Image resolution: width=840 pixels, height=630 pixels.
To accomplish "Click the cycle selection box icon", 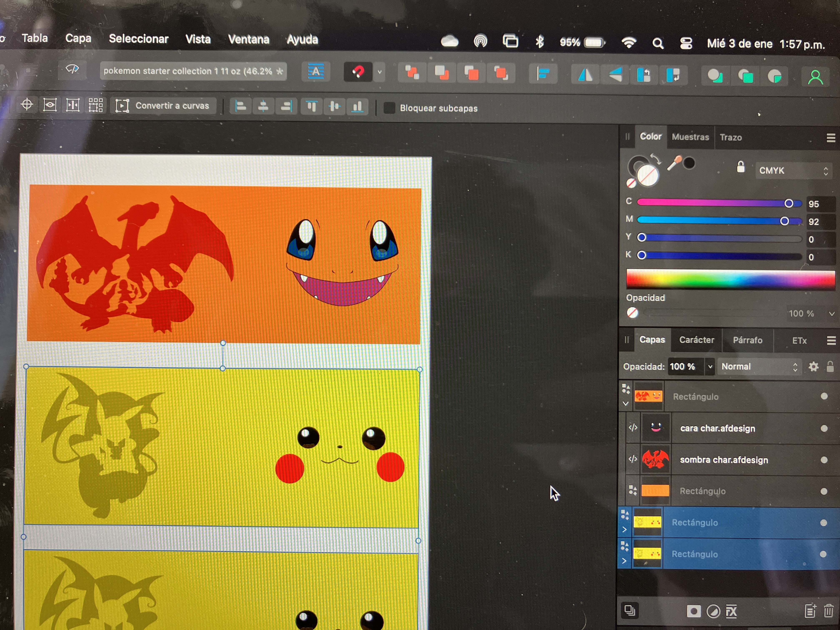I will [72, 105].
